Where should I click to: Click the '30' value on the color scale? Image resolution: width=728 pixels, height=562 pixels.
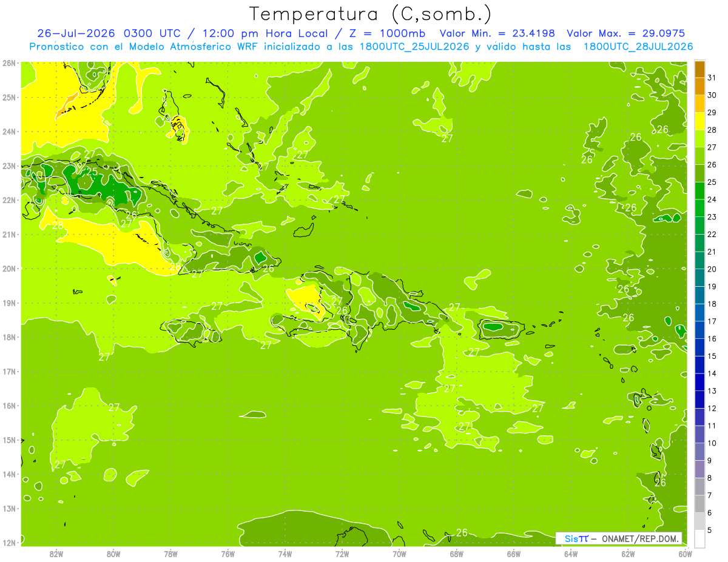[x=712, y=95]
